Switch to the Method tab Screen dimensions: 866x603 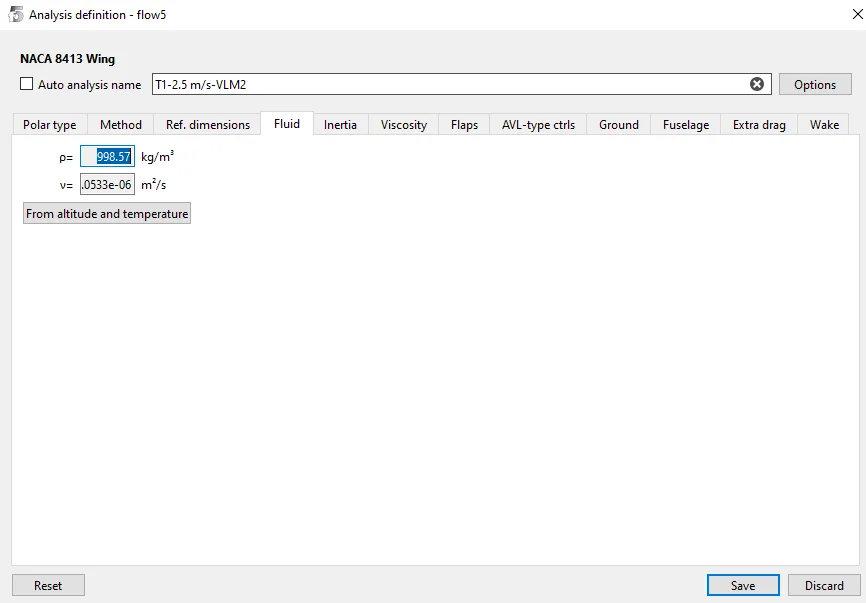point(121,125)
